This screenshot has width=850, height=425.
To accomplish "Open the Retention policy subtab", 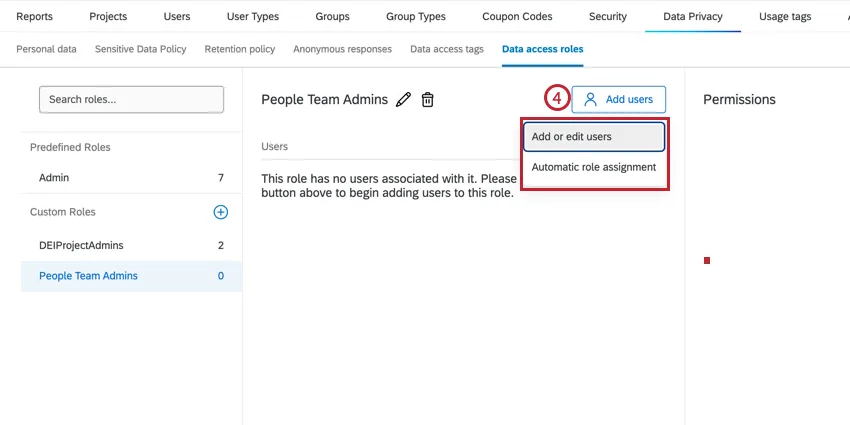I will pos(240,49).
